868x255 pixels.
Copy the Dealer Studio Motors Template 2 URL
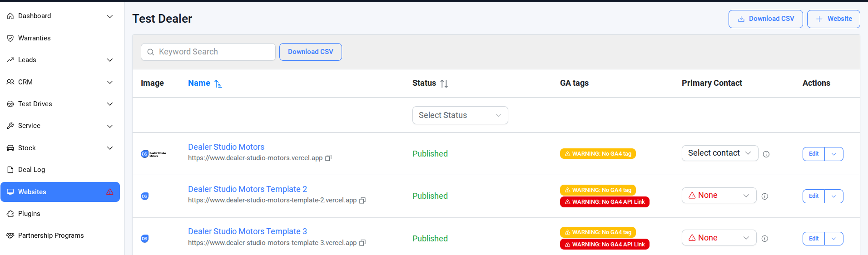(x=362, y=200)
